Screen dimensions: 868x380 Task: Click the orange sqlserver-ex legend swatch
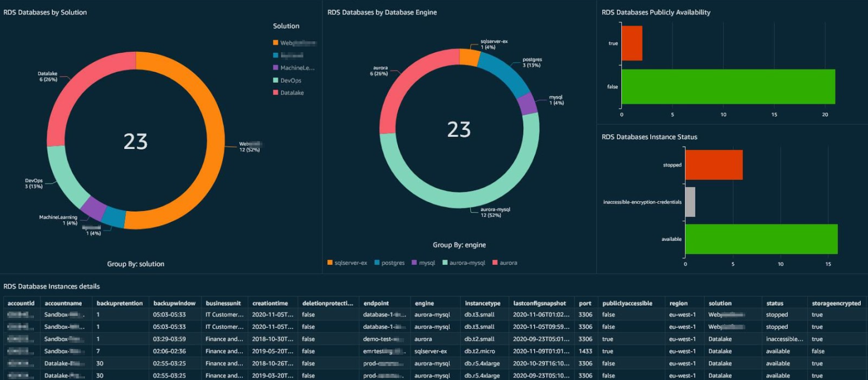(x=330, y=263)
